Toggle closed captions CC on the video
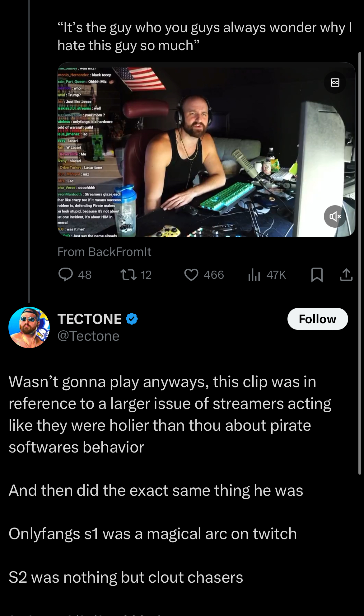Screen dimensions: 364x616 click(x=335, y=83)
